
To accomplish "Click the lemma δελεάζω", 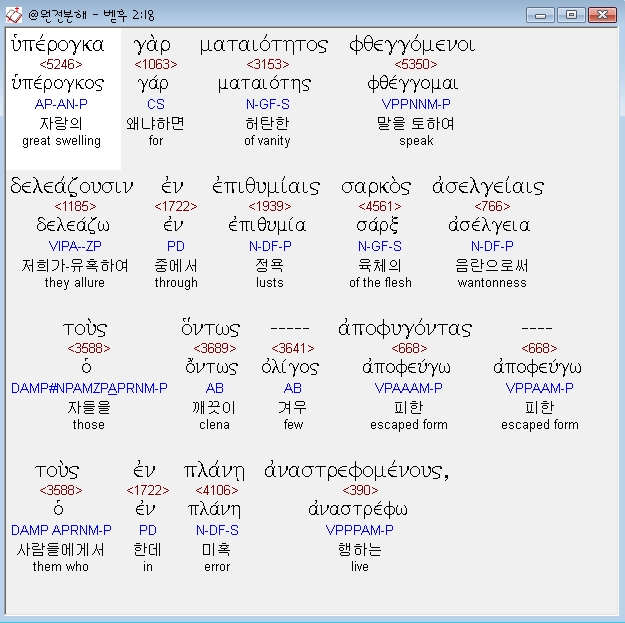I will click(x=73, y=225).
